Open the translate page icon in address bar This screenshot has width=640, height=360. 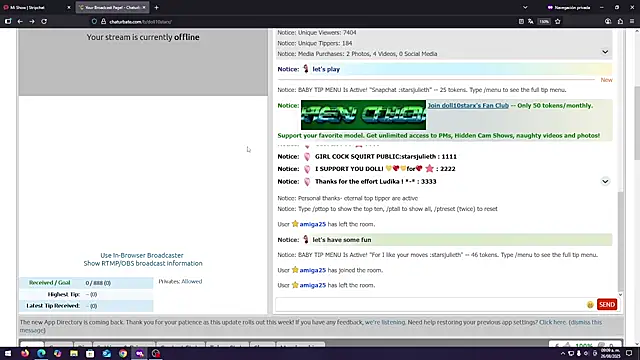click(531, 21)
